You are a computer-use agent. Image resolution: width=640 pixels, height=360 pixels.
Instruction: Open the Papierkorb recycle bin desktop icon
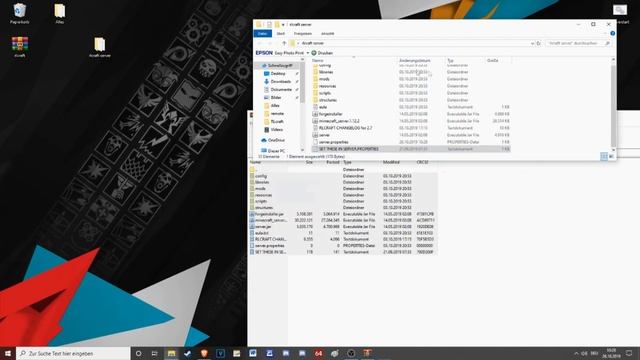(19, 13)
